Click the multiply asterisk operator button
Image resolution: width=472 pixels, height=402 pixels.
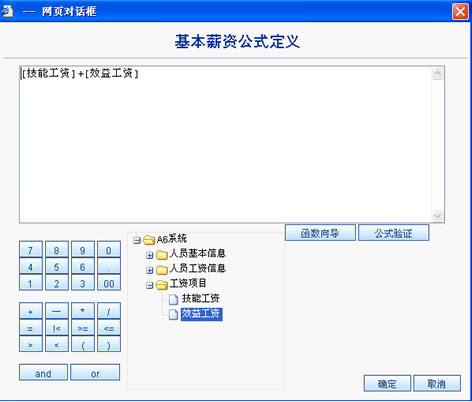[x=83, y=311]
